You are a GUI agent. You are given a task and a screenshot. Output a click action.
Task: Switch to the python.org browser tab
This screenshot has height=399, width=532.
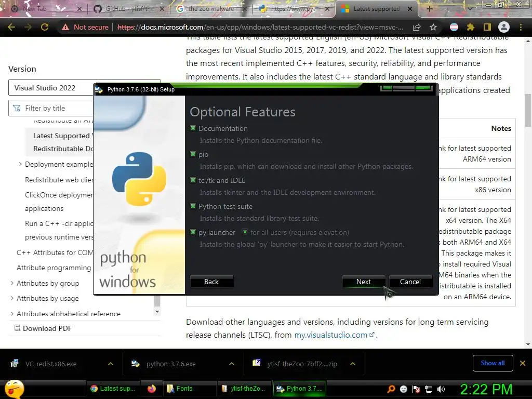coord(293,9)
